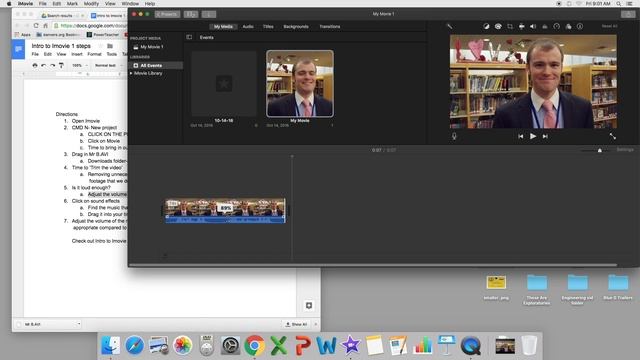Select All Events in Libraries
The width and height of the screenshot is (640, 360).
click(x=155, y=65)
